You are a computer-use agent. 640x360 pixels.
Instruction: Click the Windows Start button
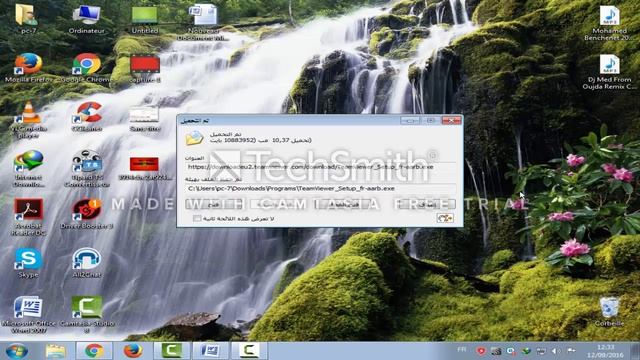(x=17, y=351)
